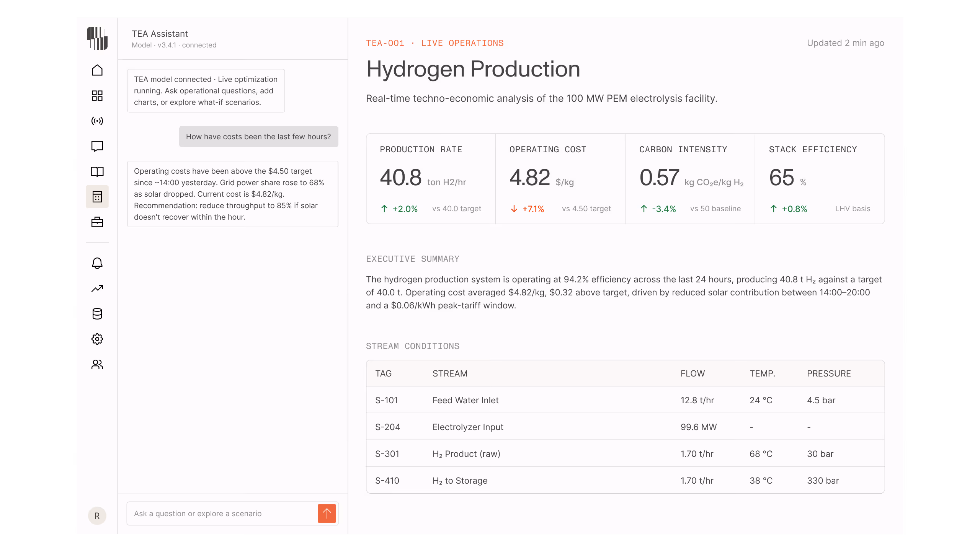Click the FLOW column header

point(693,373)
